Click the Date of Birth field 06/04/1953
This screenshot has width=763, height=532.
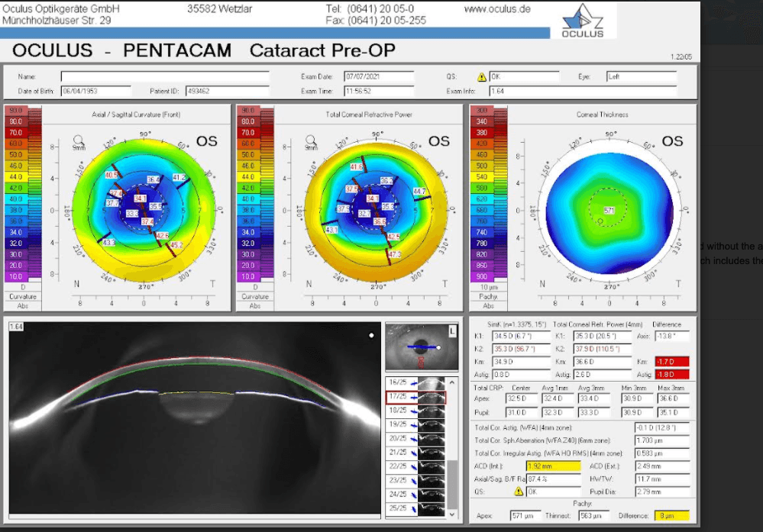(x=95, y=91)
